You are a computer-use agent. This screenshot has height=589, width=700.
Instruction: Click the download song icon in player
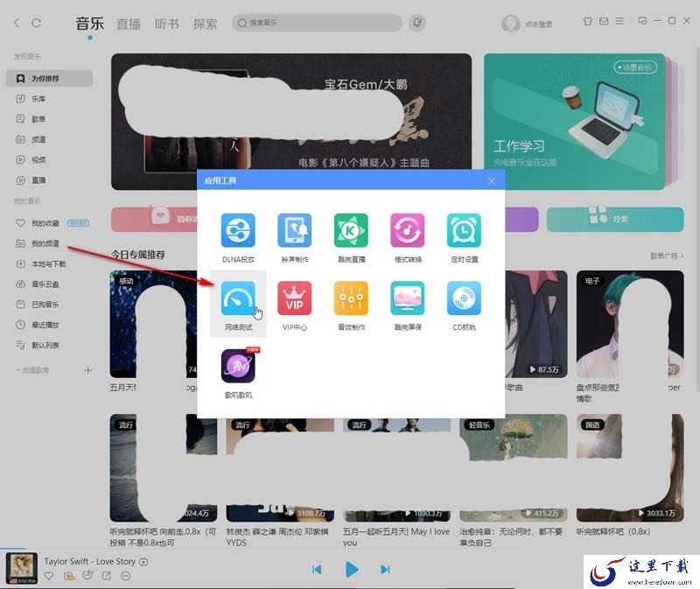point(69,576)
